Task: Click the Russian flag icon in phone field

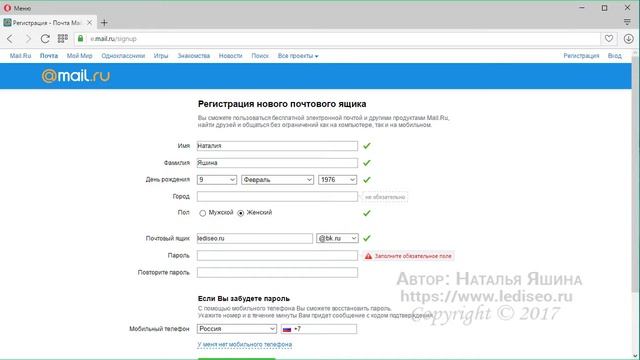Action: pyautogui.click(x=287, y=329)
